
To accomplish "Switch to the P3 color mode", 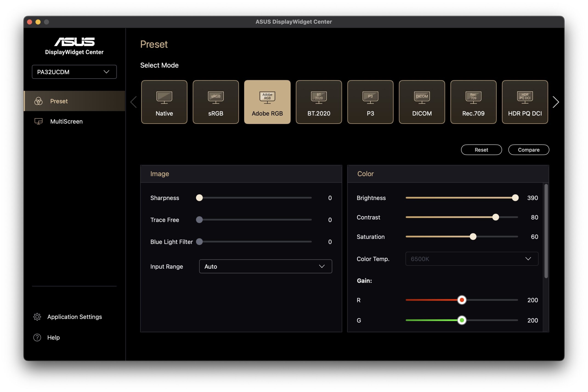I will [x=370, y=102].
